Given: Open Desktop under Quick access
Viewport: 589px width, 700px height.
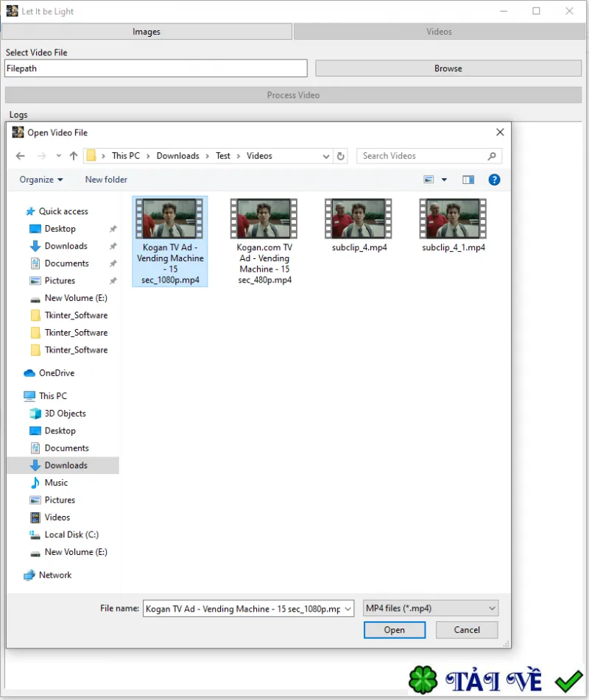Looking at the screenshot, I should coord(60,229).
